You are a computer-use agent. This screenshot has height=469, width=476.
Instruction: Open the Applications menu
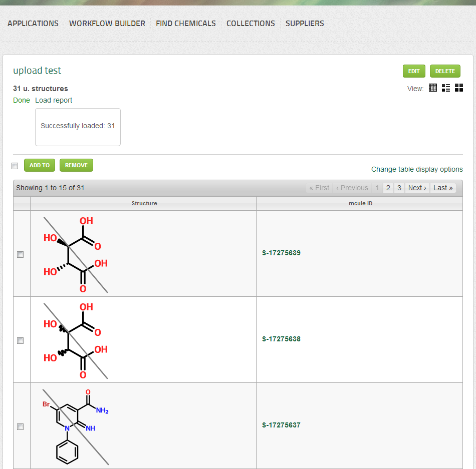point(33,24)
